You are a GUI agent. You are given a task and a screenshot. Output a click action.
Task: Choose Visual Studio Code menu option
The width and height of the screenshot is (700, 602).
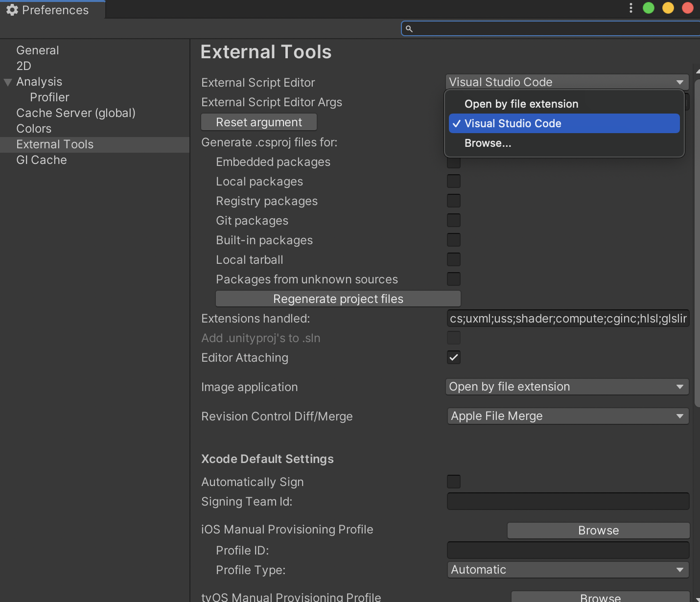coord(564,123)
